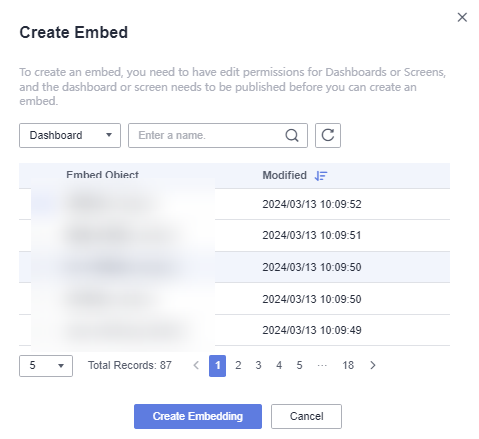
Task: Select page 4 in pagination
Action: pos(279,366)
